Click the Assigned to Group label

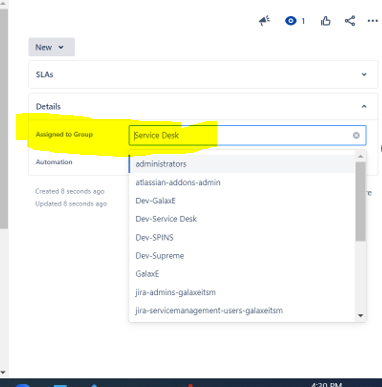click(x=64, y=134)
